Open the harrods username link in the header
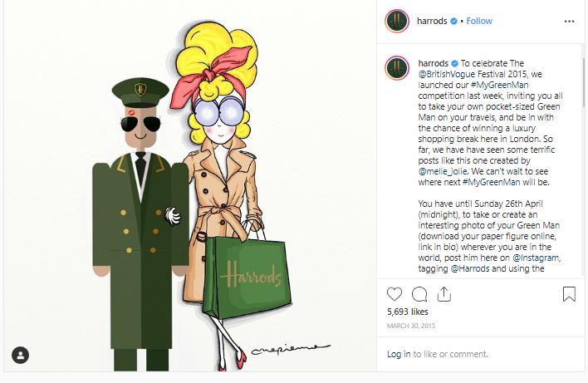This screenshot has height=383, width=588. [432, 21]
